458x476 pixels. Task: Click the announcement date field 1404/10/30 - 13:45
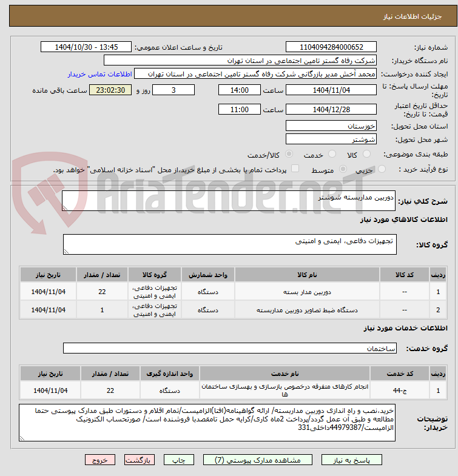tap(86, 47)
